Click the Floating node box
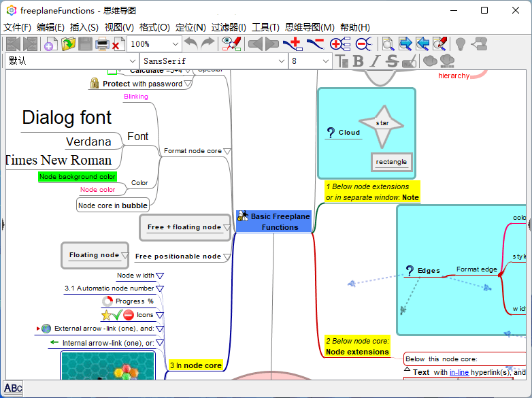 click(x=94, y=255)
